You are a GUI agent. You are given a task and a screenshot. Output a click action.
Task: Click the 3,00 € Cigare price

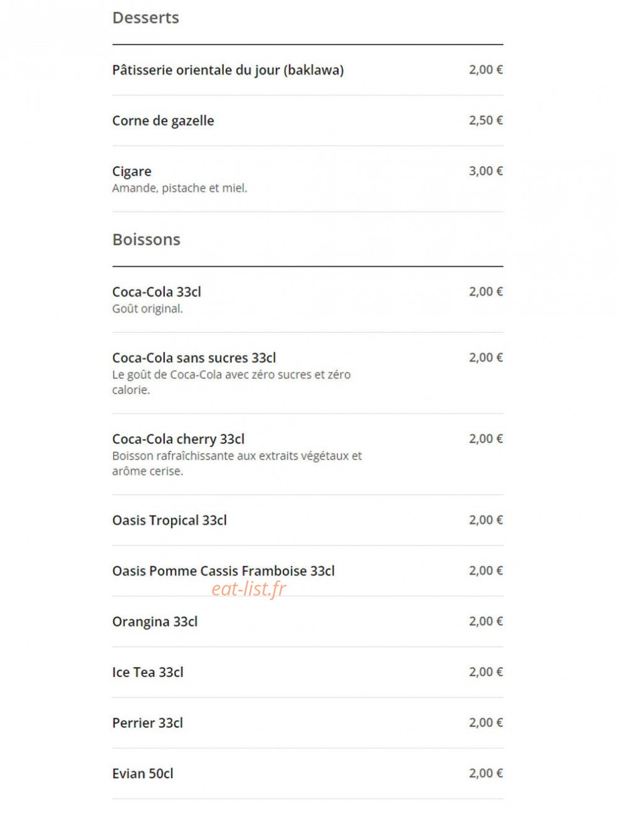(x=486, y=171)
